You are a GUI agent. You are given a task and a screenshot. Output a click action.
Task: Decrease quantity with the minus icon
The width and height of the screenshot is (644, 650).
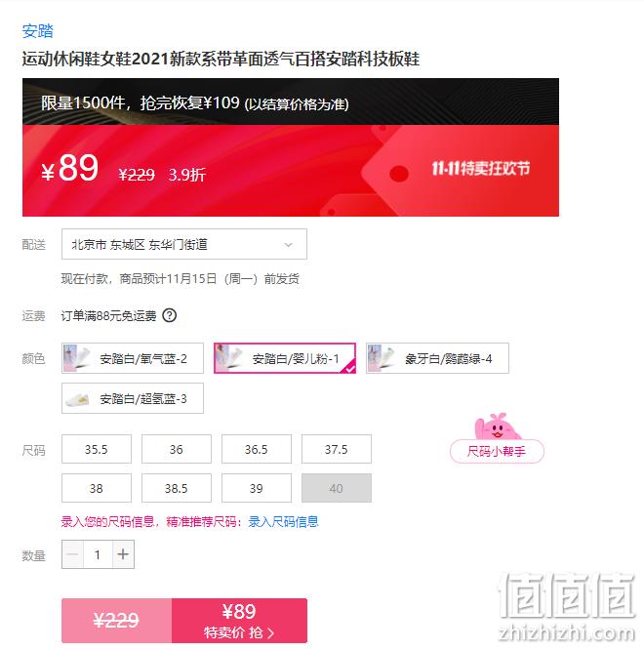(72, 554)
